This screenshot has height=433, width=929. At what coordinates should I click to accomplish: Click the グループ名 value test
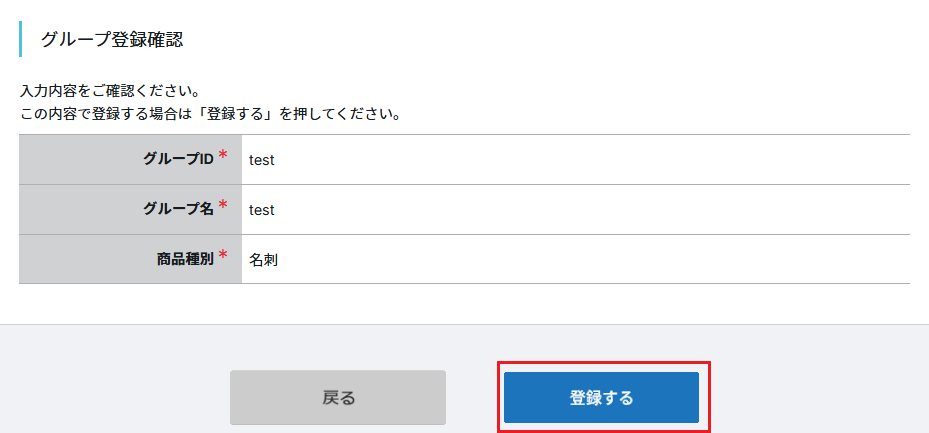[x=262, y=210]
